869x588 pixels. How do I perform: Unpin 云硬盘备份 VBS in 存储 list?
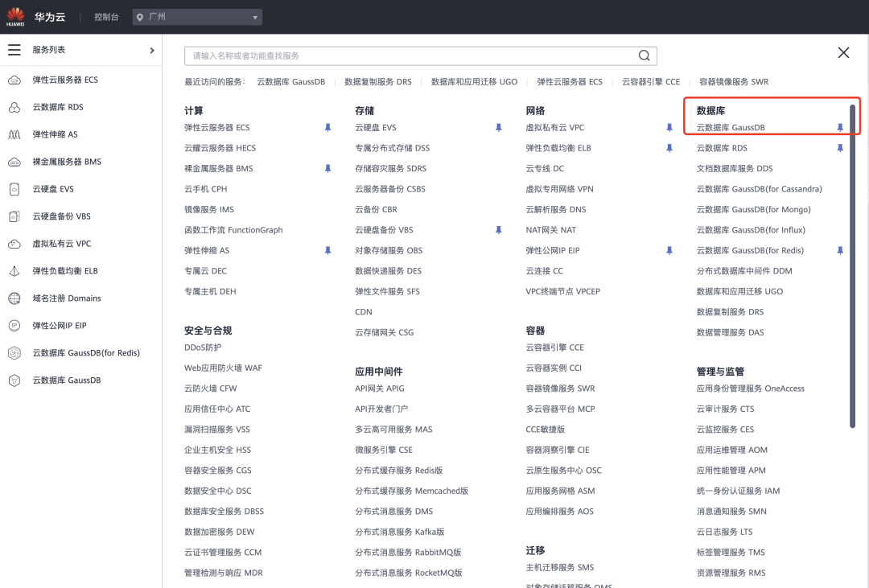[498, 230]
